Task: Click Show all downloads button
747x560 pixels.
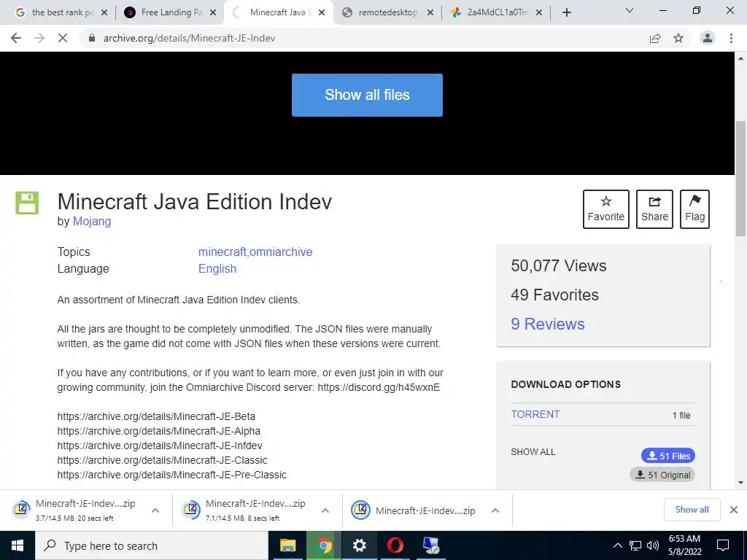Action: pyautogui.click(x=692, y=510)
